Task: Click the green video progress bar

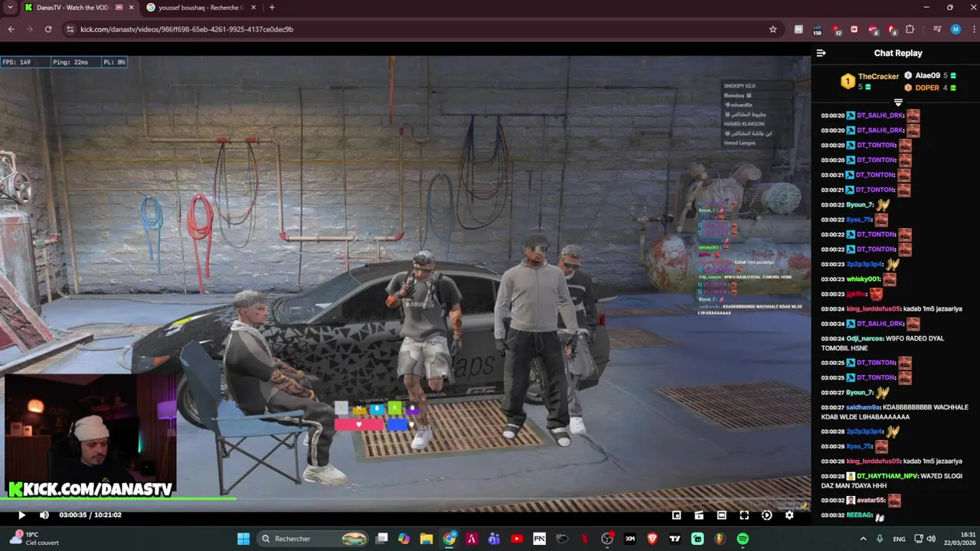Action: click(x=119, y=499)
